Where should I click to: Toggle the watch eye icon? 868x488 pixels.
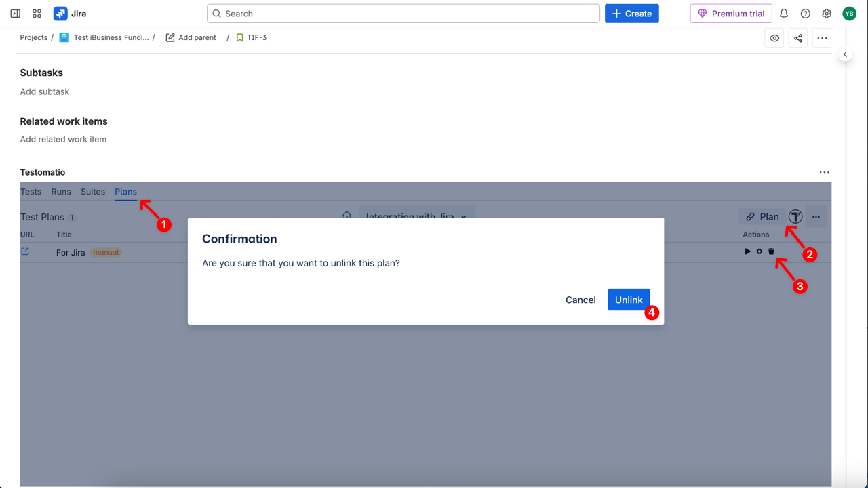pyautogui.click(x=774, y=38)
